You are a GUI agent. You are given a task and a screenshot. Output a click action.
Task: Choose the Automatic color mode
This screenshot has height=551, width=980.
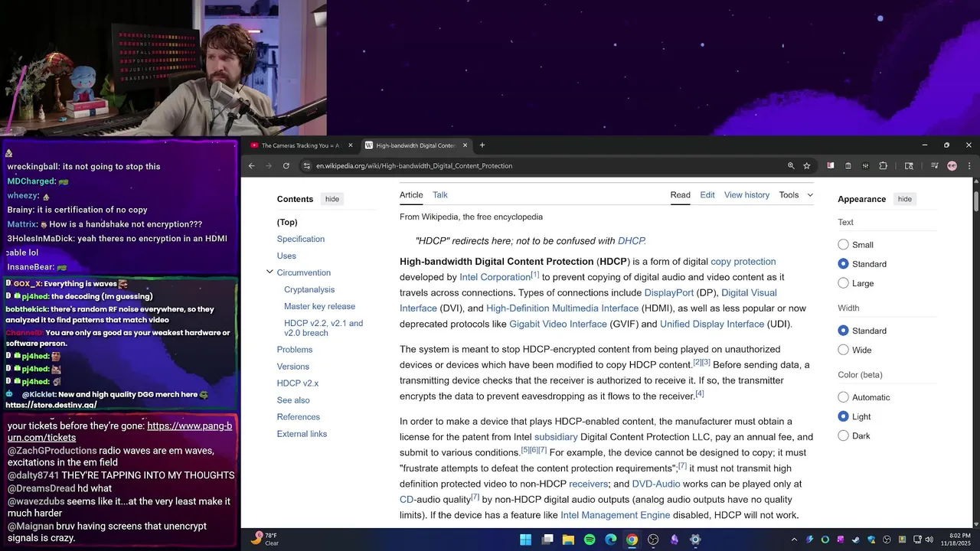point(843,397)
